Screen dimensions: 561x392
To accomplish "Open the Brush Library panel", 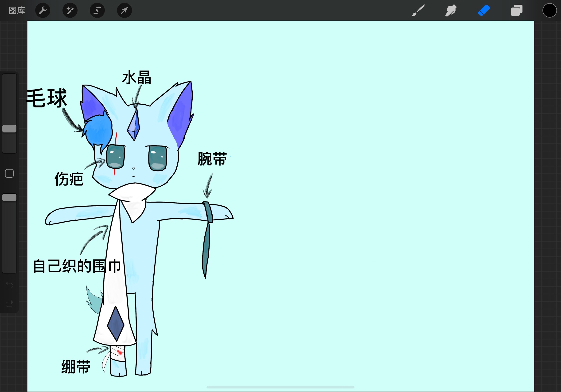I will click(418, 10).
